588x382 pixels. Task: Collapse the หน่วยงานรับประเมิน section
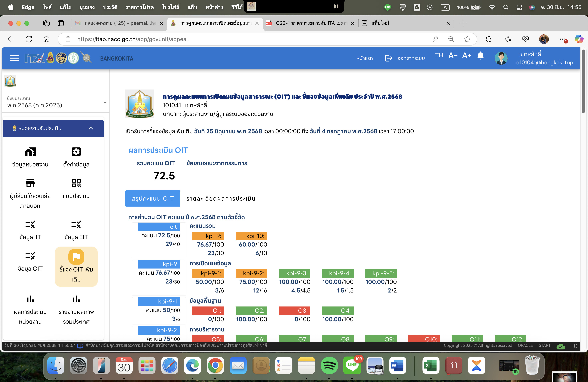pos(91,128)
